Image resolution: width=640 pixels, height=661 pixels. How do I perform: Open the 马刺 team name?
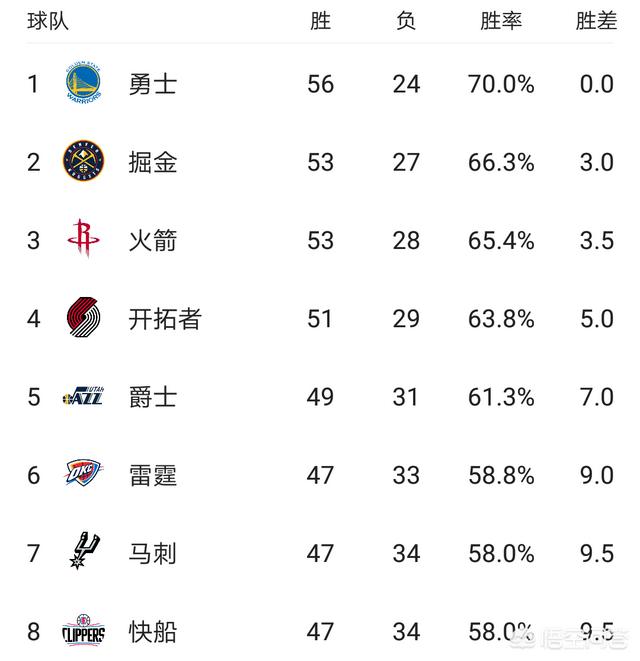click(153, 553)
